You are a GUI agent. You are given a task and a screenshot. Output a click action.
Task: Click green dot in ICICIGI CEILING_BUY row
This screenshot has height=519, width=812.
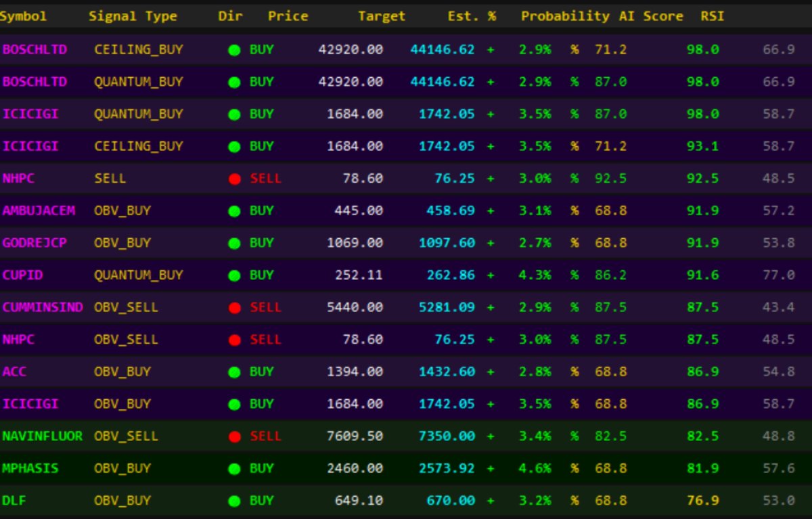coord(234,147)
